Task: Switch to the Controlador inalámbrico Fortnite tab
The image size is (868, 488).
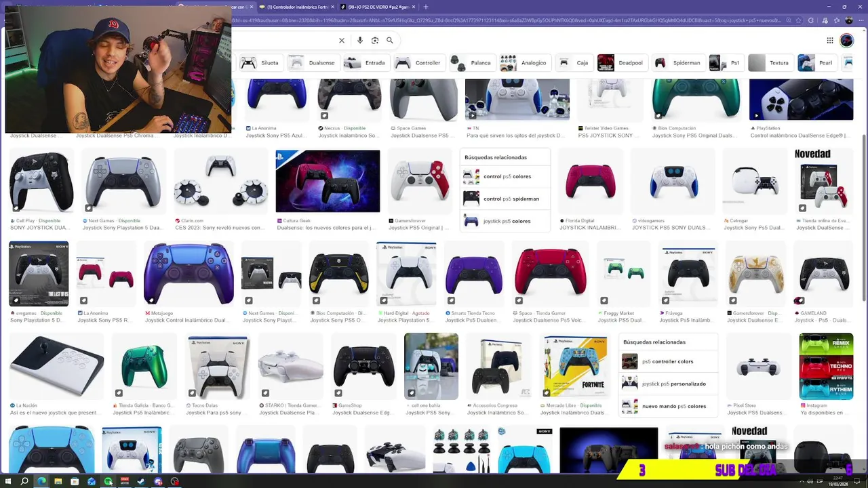Action: point(297,7)
